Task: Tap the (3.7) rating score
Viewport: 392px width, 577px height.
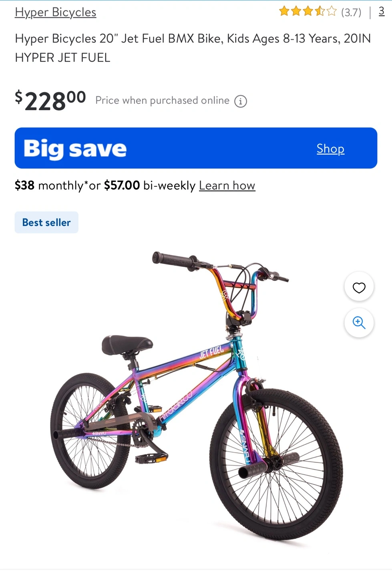Action: [351, 12]
